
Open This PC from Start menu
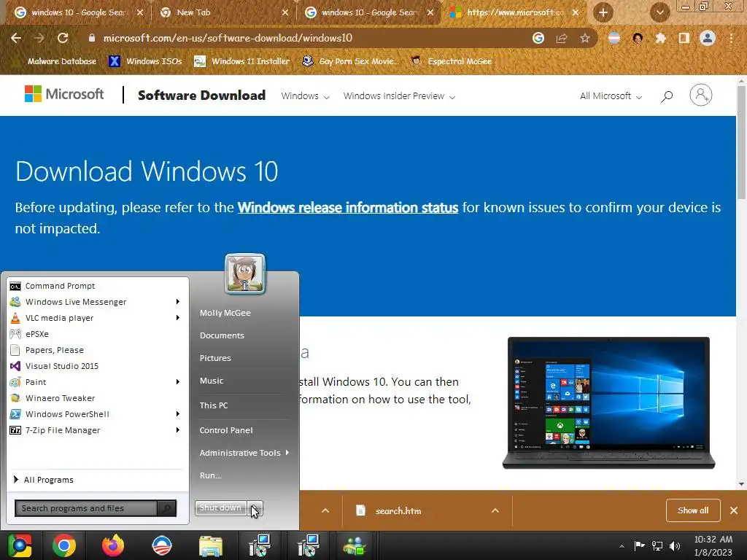click(214, 405)
